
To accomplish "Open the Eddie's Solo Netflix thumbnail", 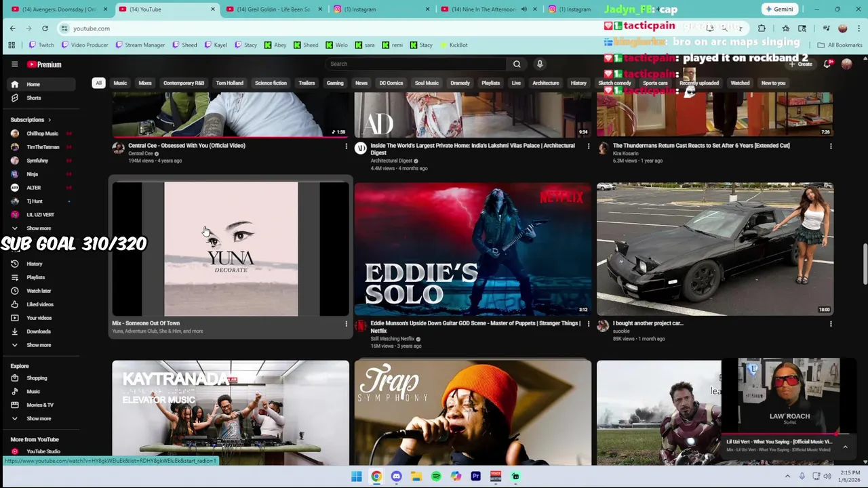I will click(x=473, y=249).
